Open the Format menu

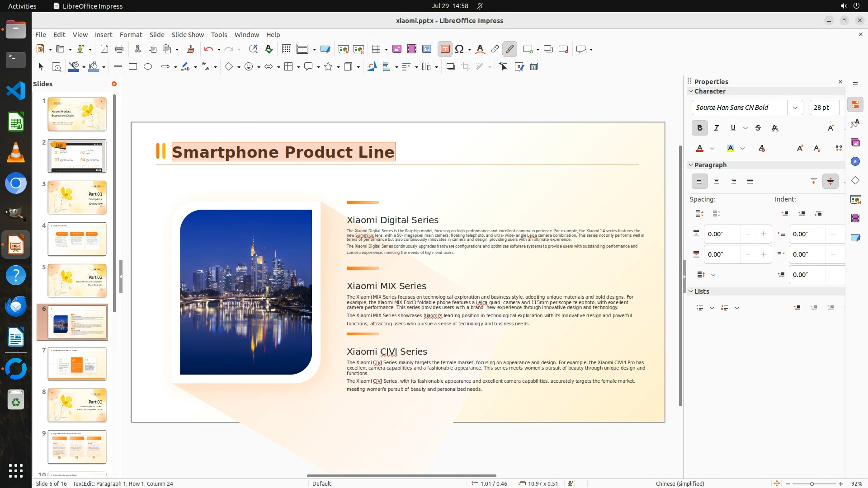click(x=131, y=35)
